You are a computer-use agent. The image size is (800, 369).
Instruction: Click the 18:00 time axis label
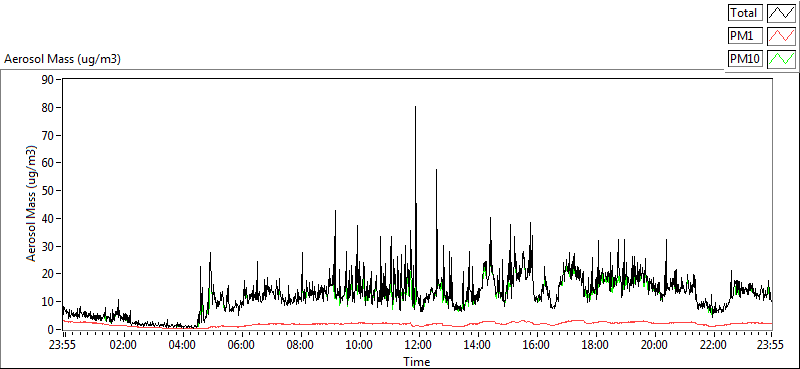tap(595, 344)
